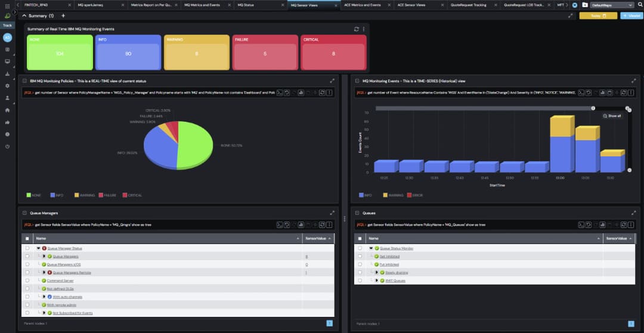
Task: Click chart-type icon in Monitoring Policies toolbar
Action: click(301, 93)
